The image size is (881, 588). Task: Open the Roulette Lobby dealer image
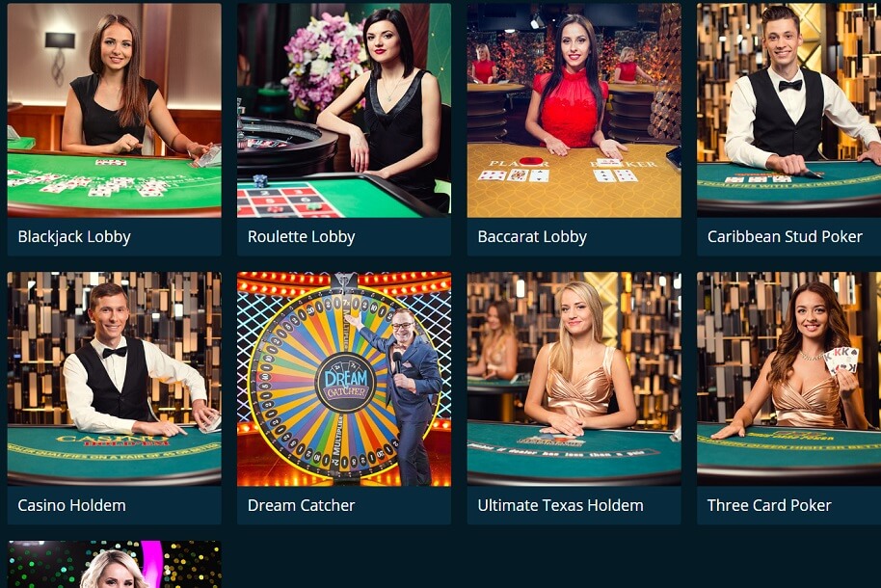[x=344, y=110]
